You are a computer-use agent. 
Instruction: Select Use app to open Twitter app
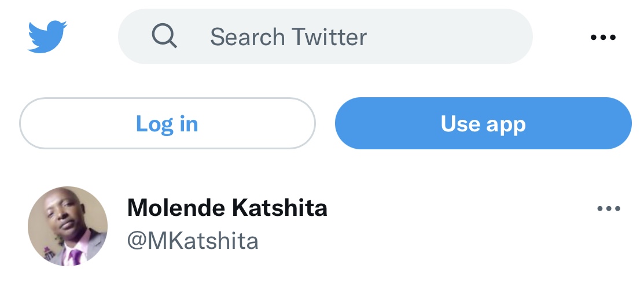[483, 123]
